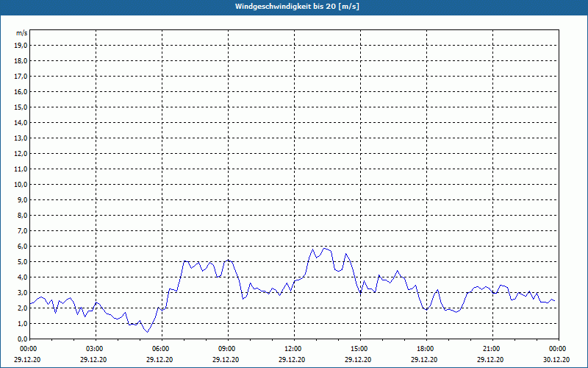Image resolution: width=588 pixels, height=368 pixels.
Task: Select the 14,0 y-axis label
Action: click(21, 122)
